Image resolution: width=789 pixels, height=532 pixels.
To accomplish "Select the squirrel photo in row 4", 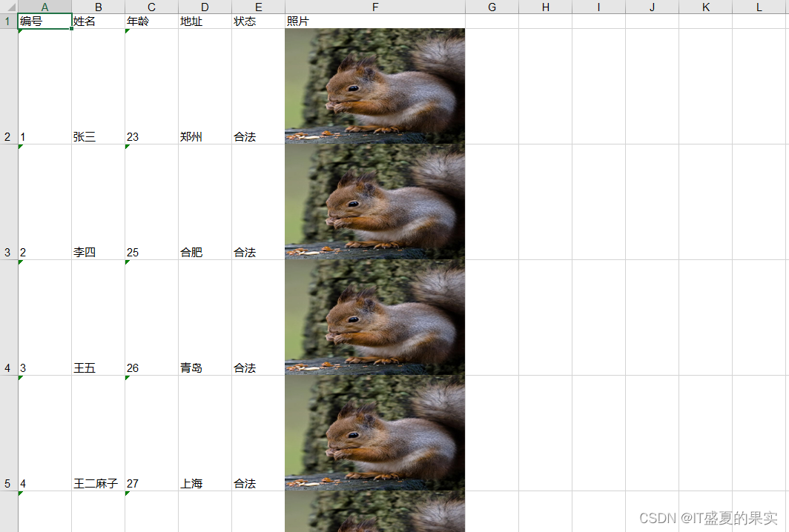I will 375,318.
